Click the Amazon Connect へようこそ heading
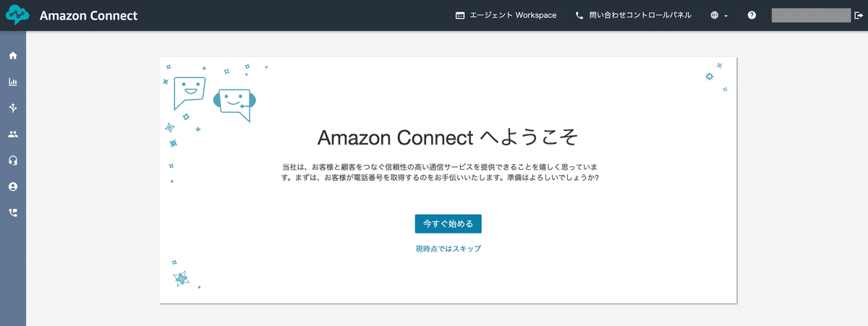Viewport: 868px width, 326px height. (448, 137)
